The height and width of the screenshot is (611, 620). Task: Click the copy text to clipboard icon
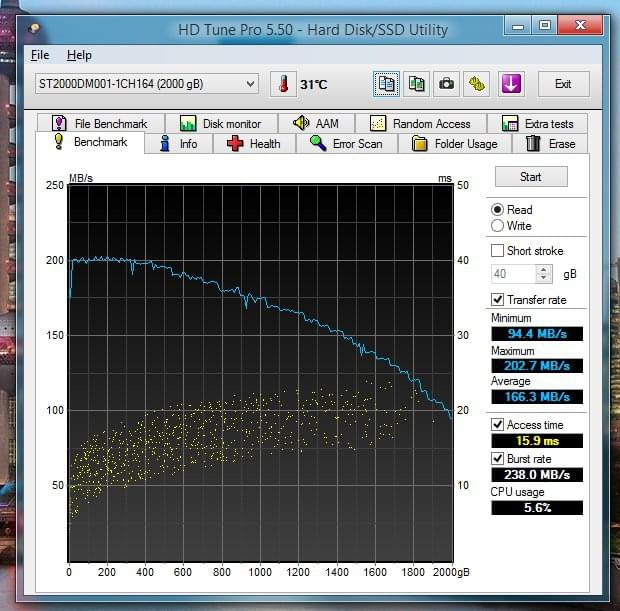tap(387, 84)
